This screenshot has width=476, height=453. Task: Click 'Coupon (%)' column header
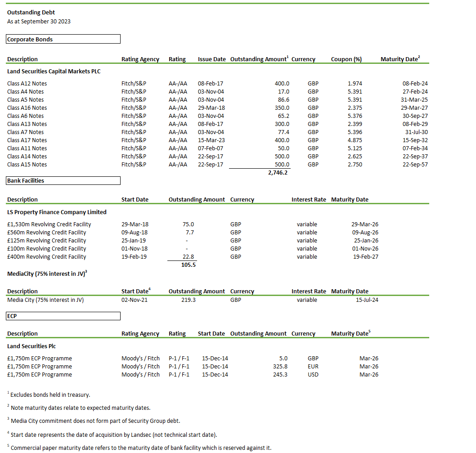coord(346,59)
